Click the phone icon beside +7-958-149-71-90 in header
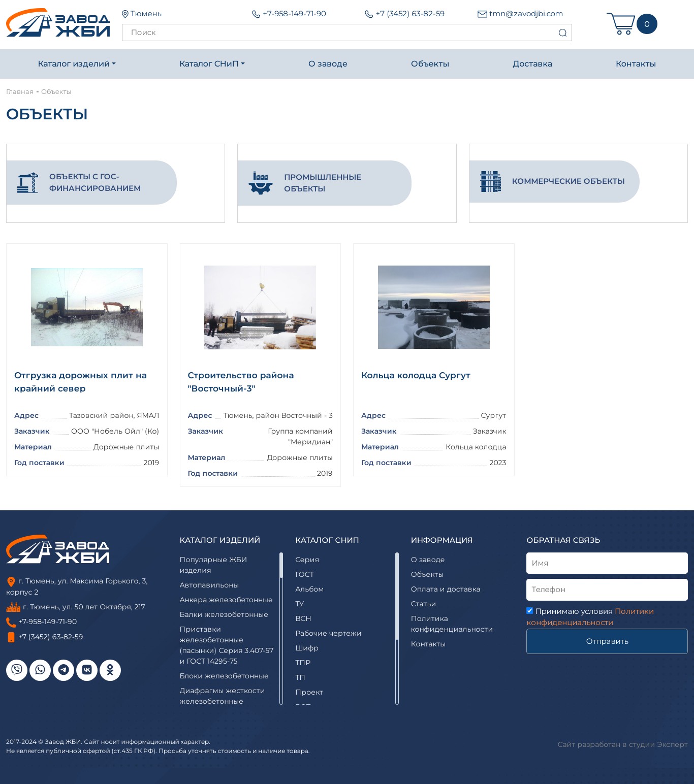This screenshot has height=784, width=694. (x=256, y=14)
